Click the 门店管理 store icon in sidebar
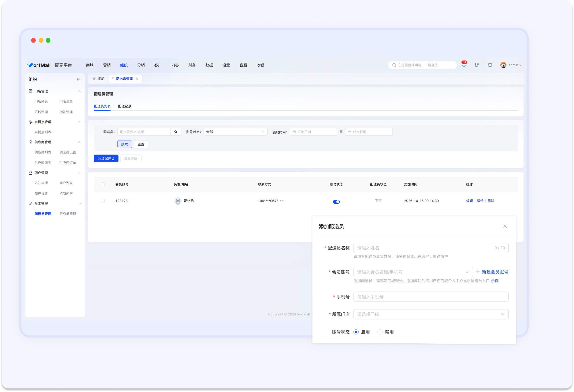Image resolution: width=574 pixels, height=392 pixels. pos(31,91)
